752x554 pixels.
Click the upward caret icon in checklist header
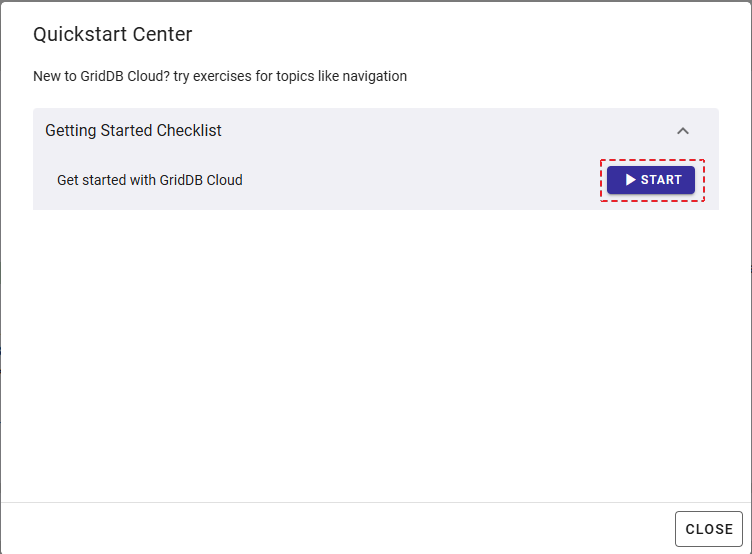coord(683,130)
